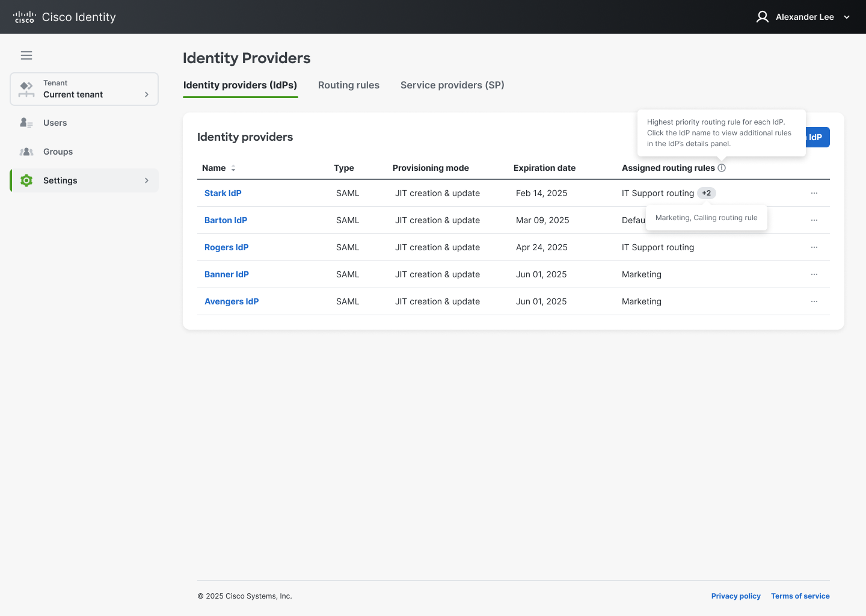Click the Apr 24, 2025 expiration date

coord(542,247)
